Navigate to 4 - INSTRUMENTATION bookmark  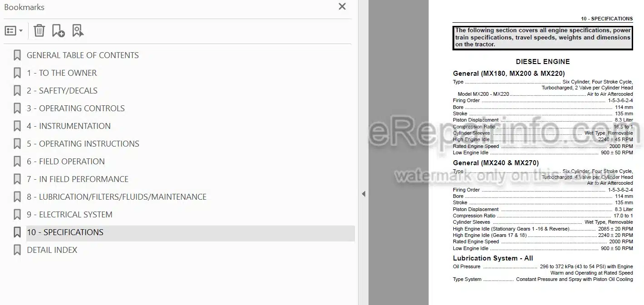pyautogui.click(x=69, y=126)
